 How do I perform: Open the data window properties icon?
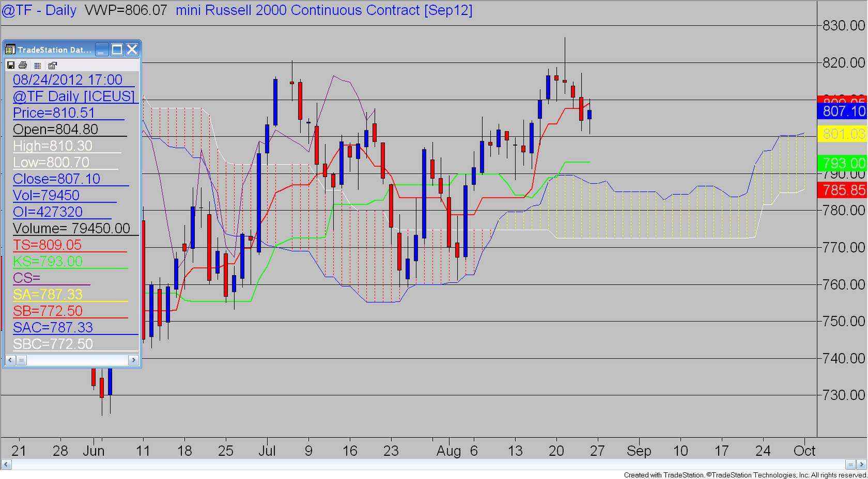(x=52, y=65)
